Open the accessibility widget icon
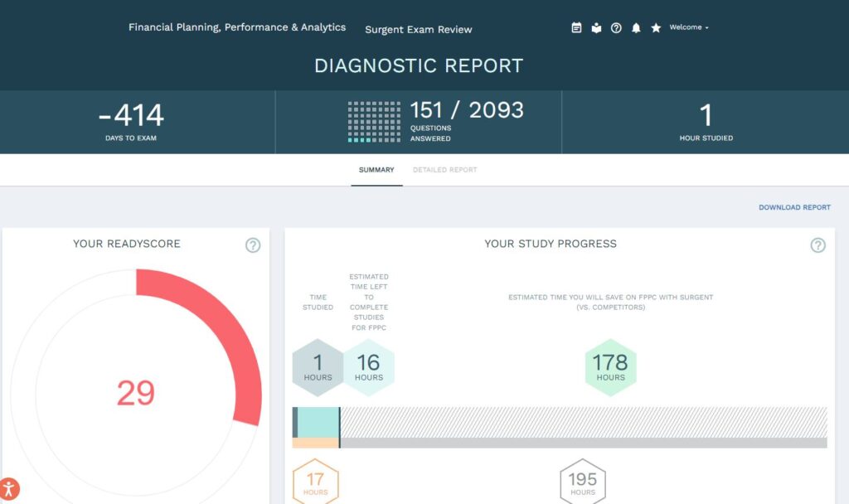This screenshot has height=504, width=849. coord(9,489)
